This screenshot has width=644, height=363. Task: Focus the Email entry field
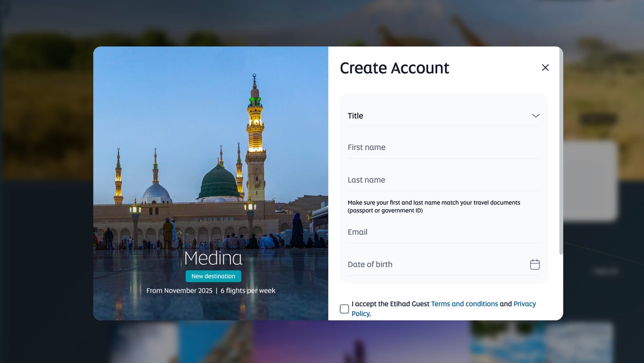coord(443,232)
